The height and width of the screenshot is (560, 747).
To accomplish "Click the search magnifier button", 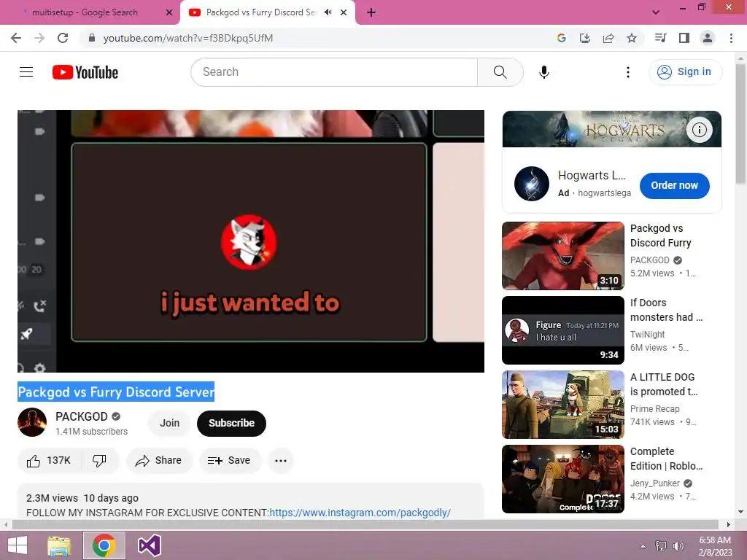I will [500, 72].
